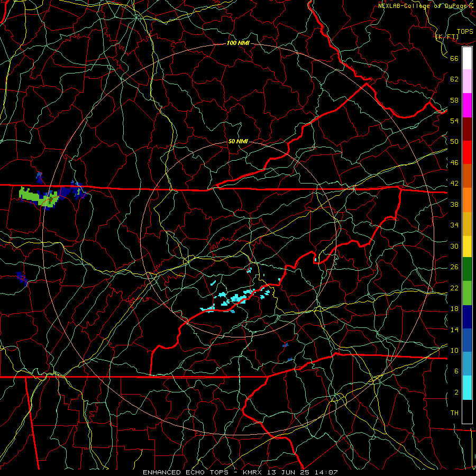The width and height of the screenshot is (476, 476).
Task: Click the legend value "6"
Action: click(456, 371)
